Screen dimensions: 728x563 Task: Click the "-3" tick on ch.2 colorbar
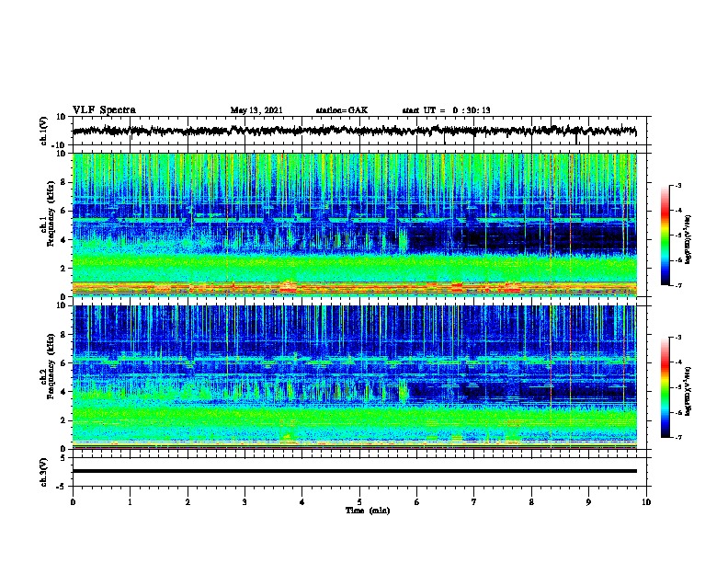click(678, 338)
